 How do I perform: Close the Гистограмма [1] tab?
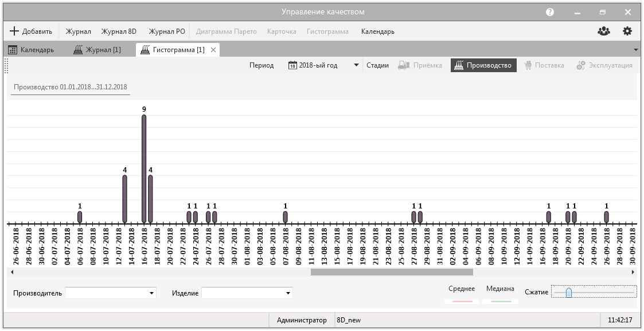point(213,50)
